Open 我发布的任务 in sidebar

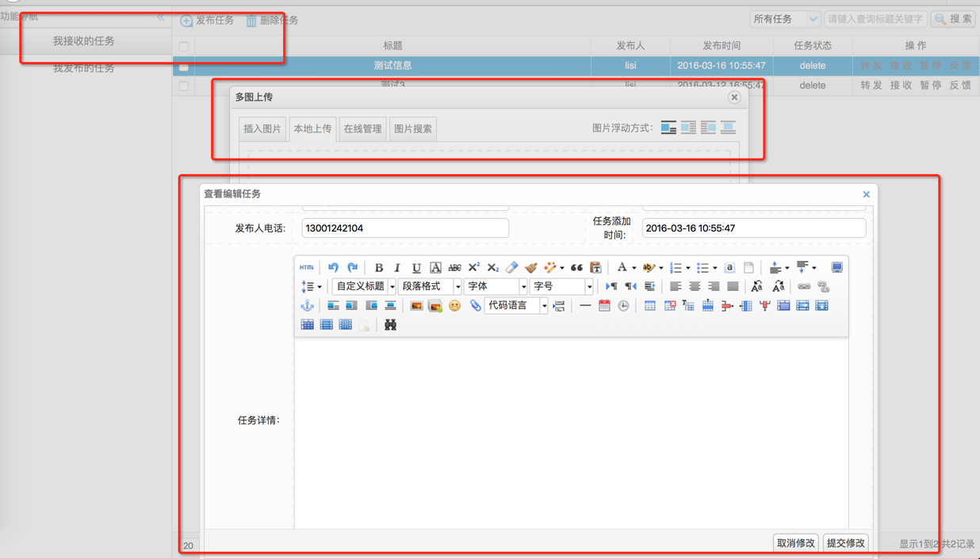click(x=84, y=68)
